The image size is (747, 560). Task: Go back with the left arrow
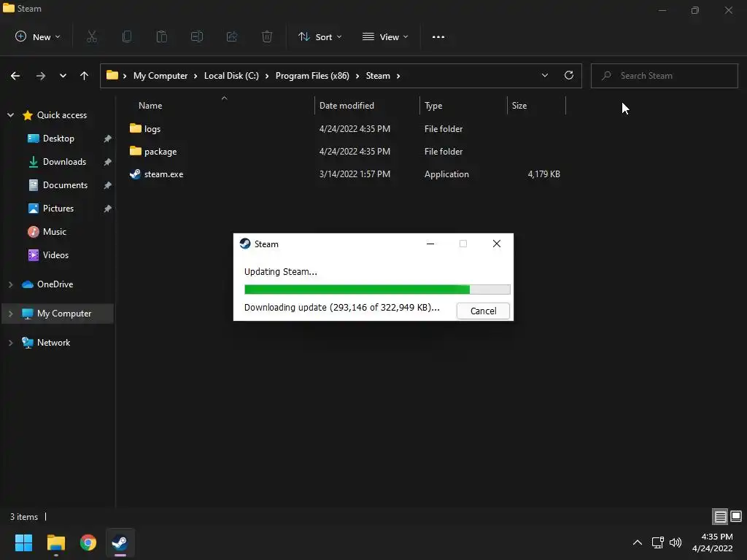coord(15,76)
